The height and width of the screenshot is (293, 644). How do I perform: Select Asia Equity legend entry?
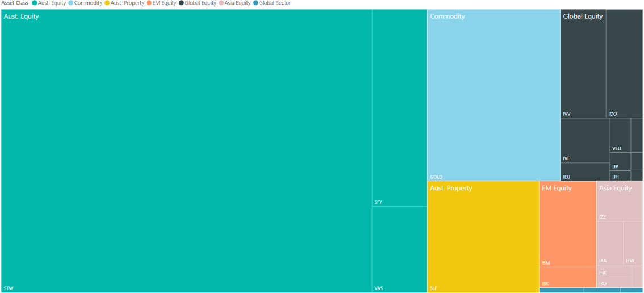click(x=237, y=3)
